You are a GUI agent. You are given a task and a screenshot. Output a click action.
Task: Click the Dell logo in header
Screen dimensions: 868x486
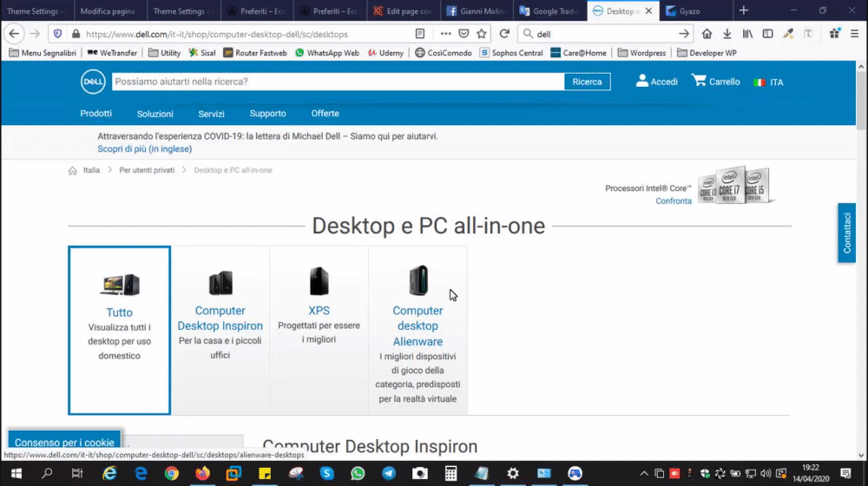pyautogui.click(x=93, y=82)
